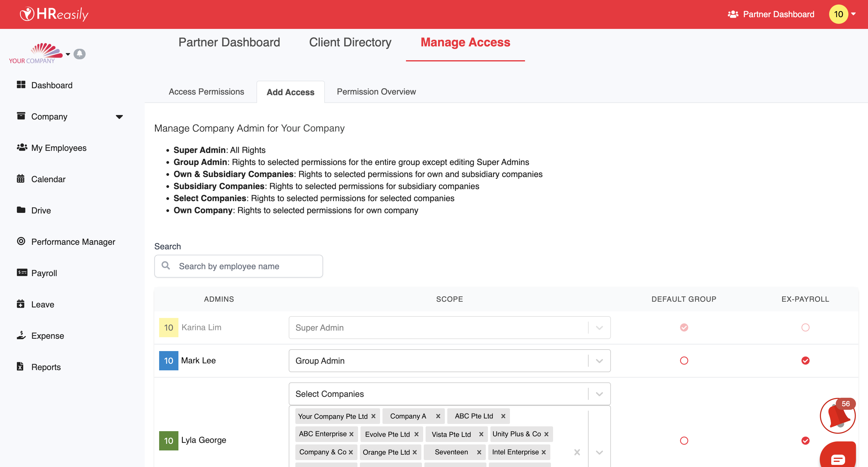
Task: Expand the Group Admin scope dropdown
Action: coord(599,361)
